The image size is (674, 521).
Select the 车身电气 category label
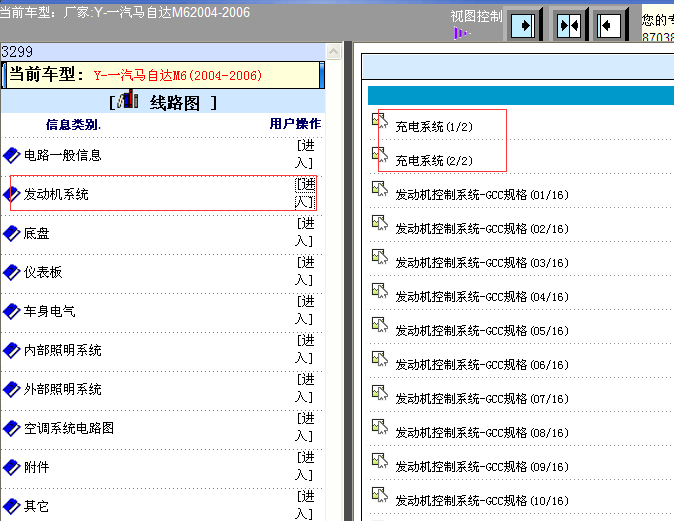(49, 311)
